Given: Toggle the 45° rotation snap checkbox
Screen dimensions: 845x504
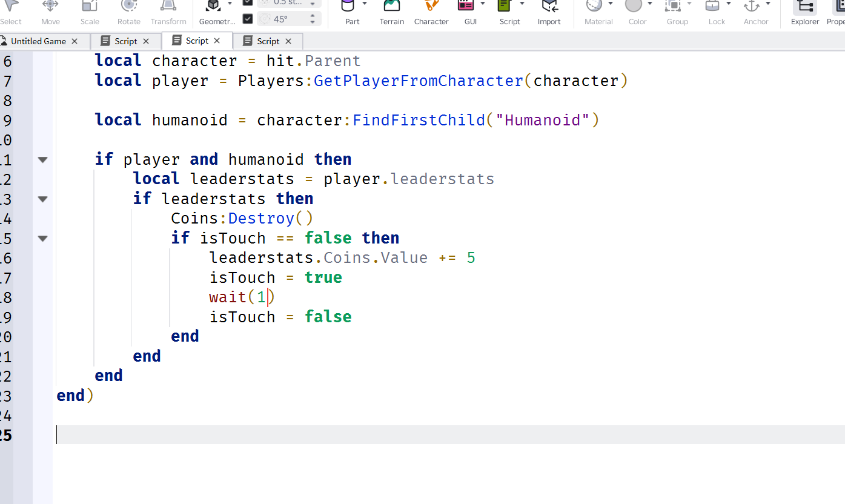Looking at the screenshot, I should point(248,19).
